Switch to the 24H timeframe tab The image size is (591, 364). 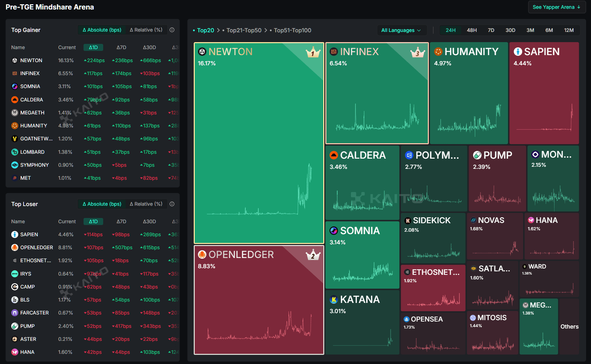[x=451, y=30]
